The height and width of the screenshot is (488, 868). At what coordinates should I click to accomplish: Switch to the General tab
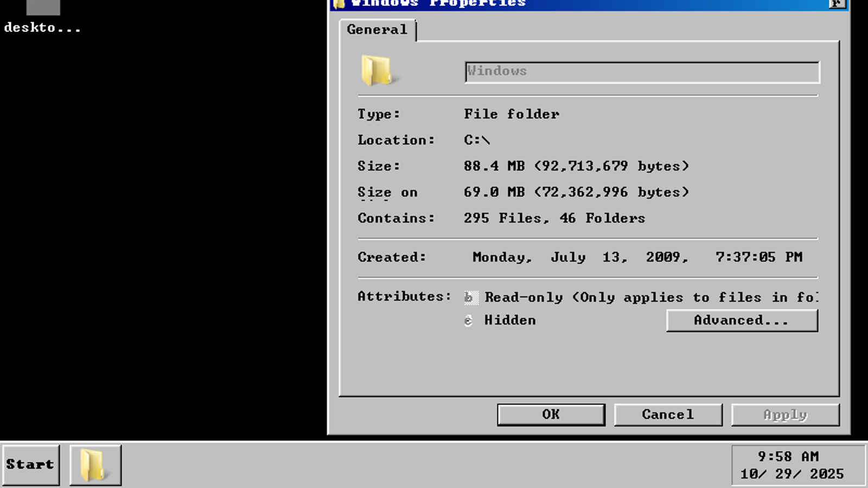coord(377,30)
